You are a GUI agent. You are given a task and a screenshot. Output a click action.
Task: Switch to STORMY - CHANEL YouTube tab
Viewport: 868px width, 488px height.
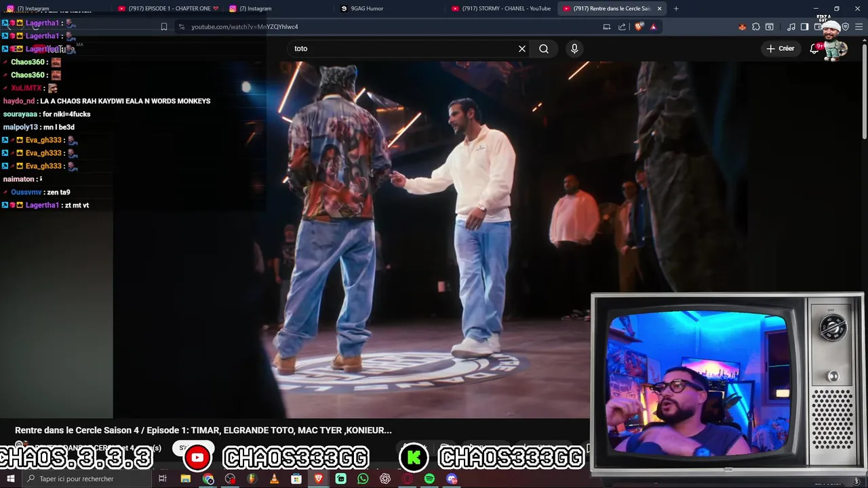pos(502,9)
